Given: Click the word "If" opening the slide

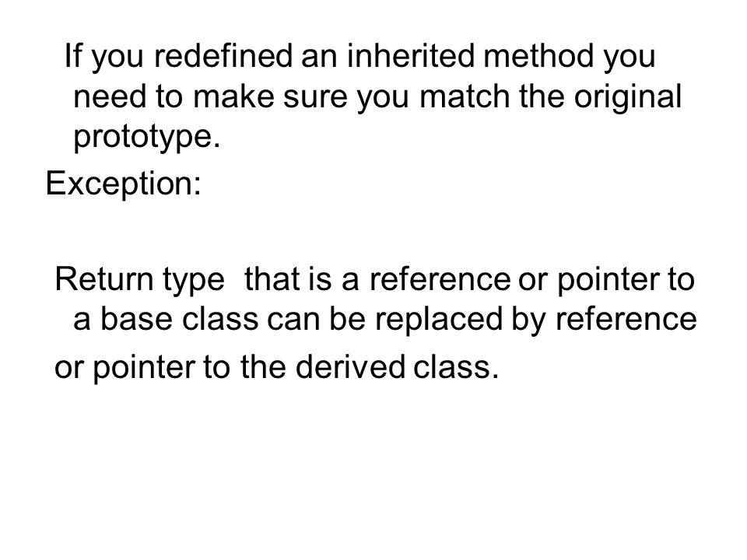Looking at the screenshot, I should click(x=73, y=56).
